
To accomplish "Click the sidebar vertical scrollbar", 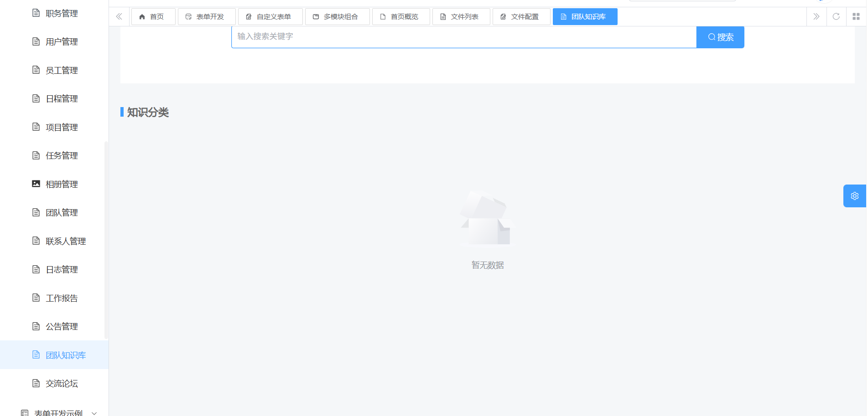I will (x=106, y=240).
